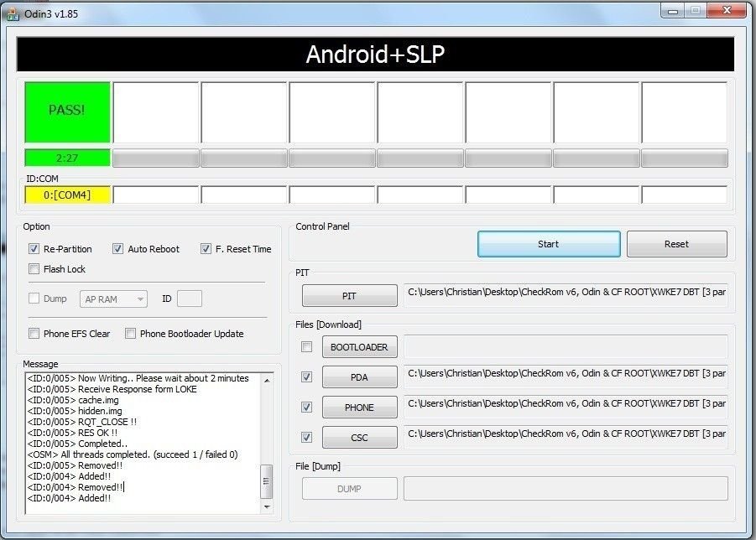Viewport: 756px width, 540px height.
Task: Click the Reset button
Action: (x=676, y=244)
